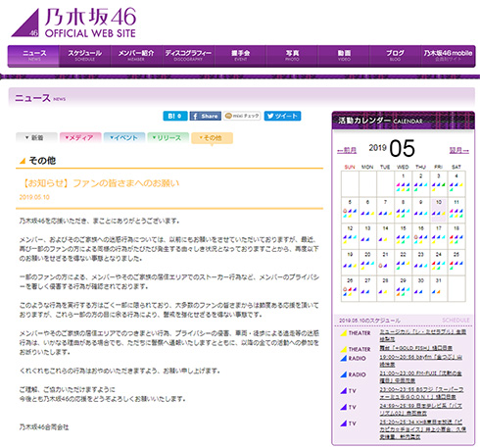The width and height of the screenshot is (480, 448).
Task: Select May 18 in the activity calendar
Action: pyautogui.click(x=456, y=236)
